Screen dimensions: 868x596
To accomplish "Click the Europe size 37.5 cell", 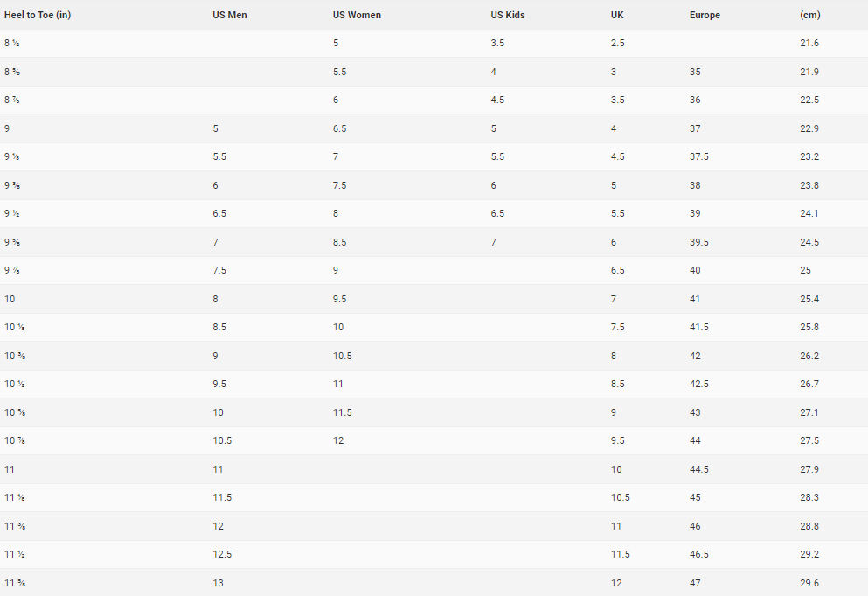I will (x=699, y=156).
